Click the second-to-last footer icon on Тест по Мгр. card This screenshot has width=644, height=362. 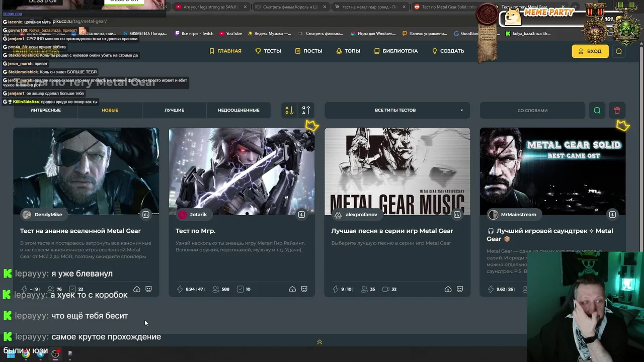point(292,289)
